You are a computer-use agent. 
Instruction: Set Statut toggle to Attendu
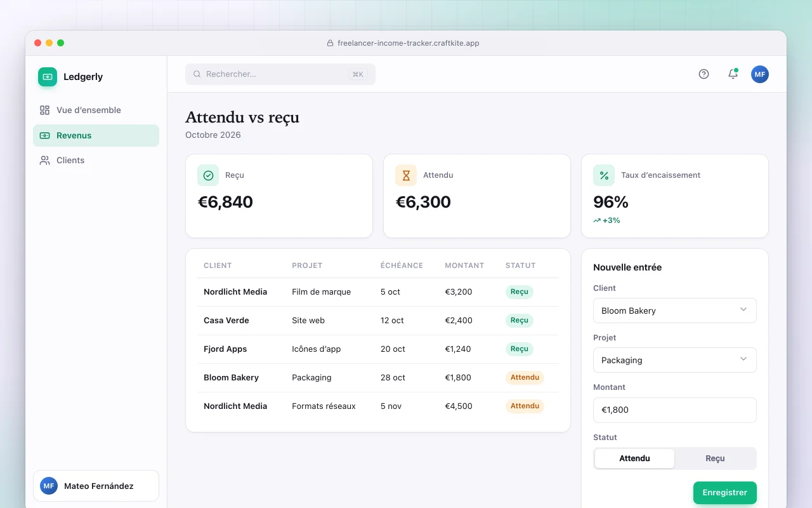[634, 458]
